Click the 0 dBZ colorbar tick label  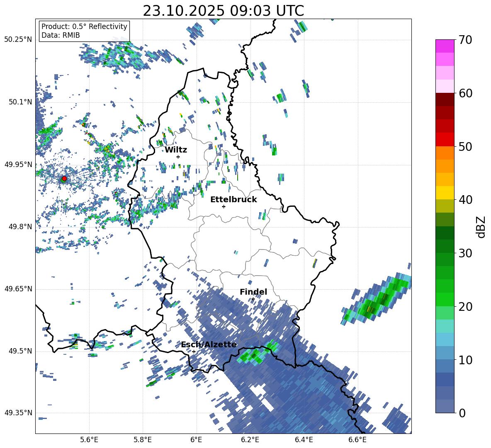[462, 413]
